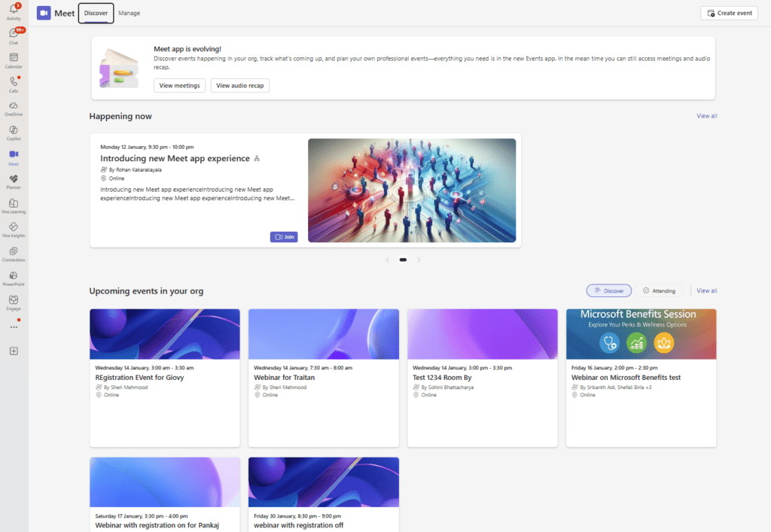Select the Discover filter pill
771x532 pixels.
pos(608,290)
